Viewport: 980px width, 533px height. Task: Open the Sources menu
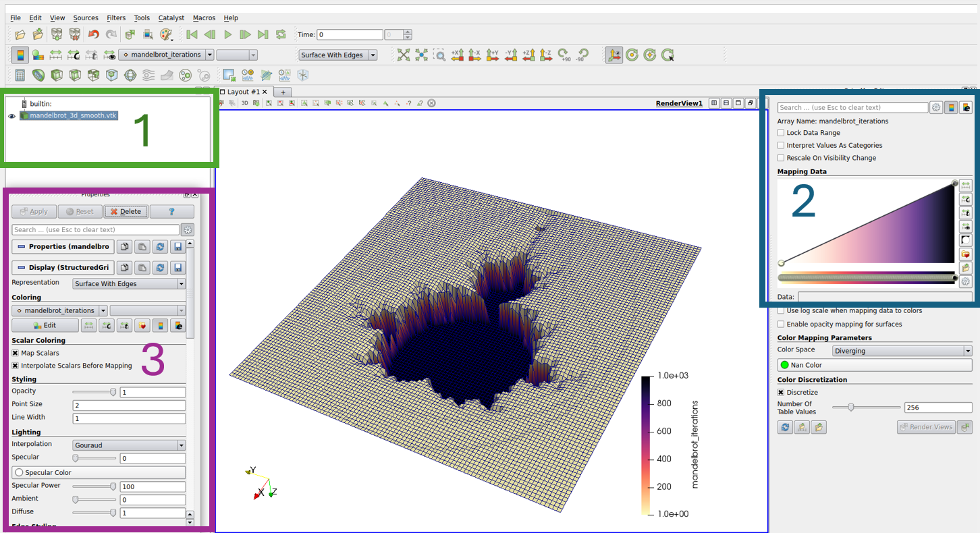pos(86,18)
